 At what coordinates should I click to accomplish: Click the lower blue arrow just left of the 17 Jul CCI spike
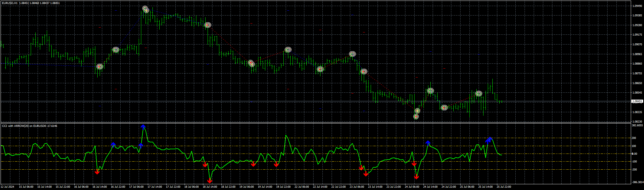coord(141,145)
